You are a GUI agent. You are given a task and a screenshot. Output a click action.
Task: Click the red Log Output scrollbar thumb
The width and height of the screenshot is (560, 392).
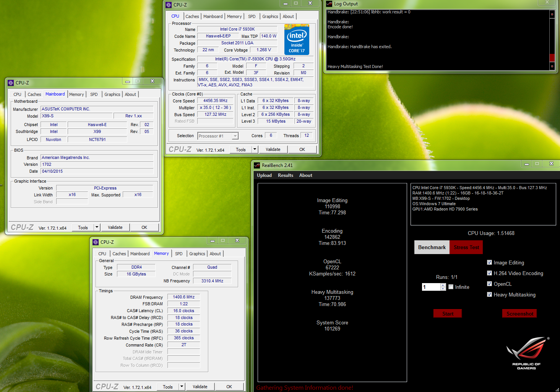552,58
